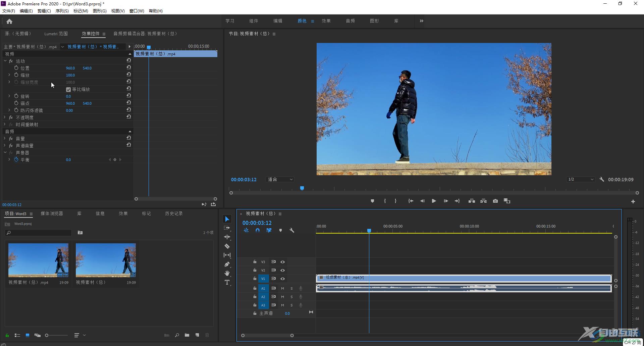
Task: Open master clip dropdown arrow
Action: [x=62, y=47]
